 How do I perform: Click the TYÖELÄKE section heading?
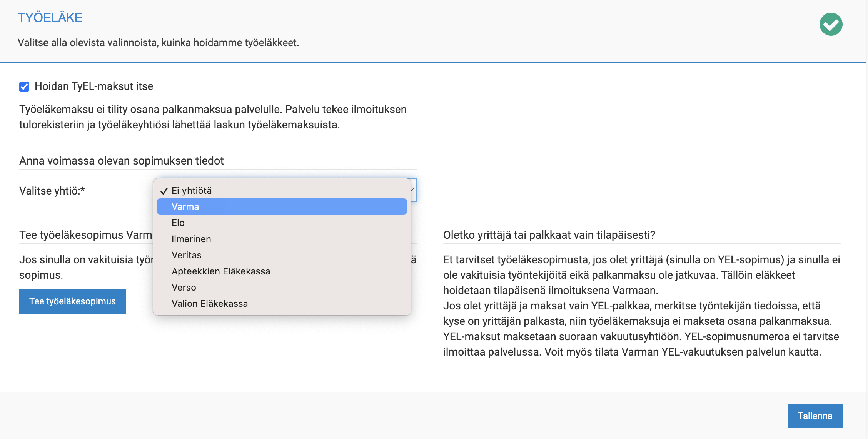[50, 17]
